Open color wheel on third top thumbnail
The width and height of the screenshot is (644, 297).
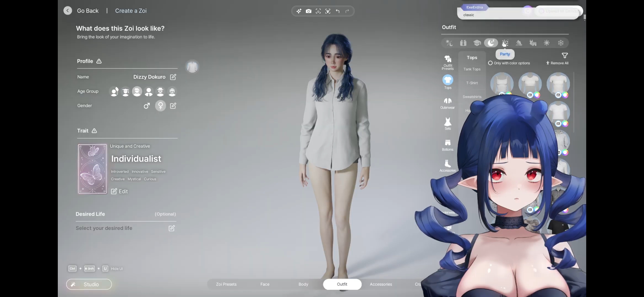(565, 95)
